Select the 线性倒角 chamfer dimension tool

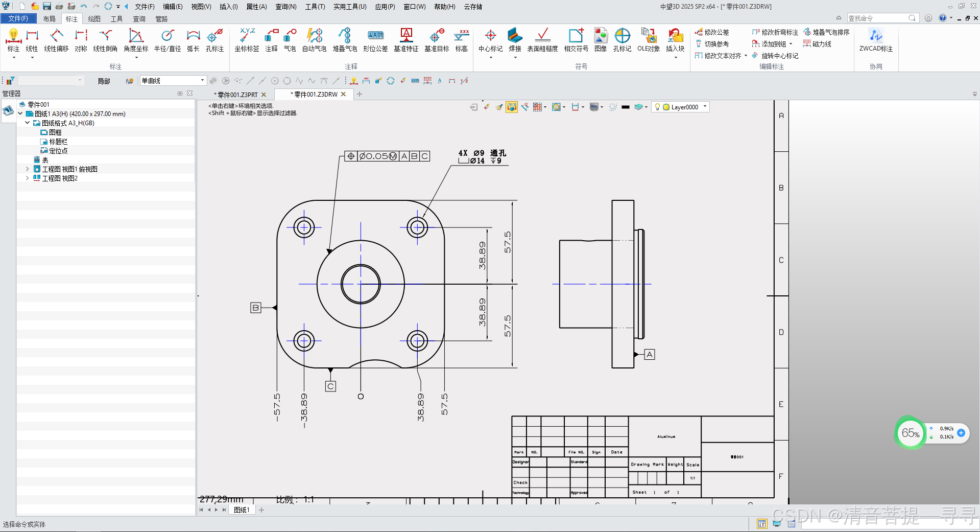click(x=105, y=40)
